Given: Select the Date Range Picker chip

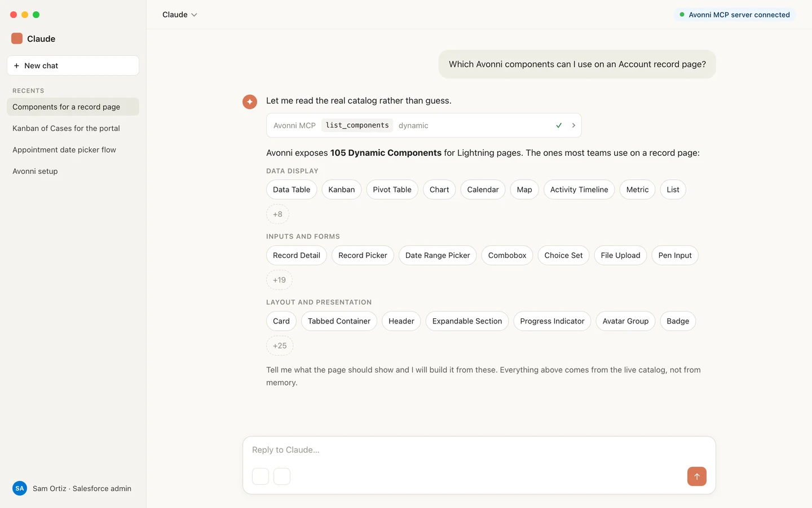Looking at the screenshot, I should coord(438,255).
